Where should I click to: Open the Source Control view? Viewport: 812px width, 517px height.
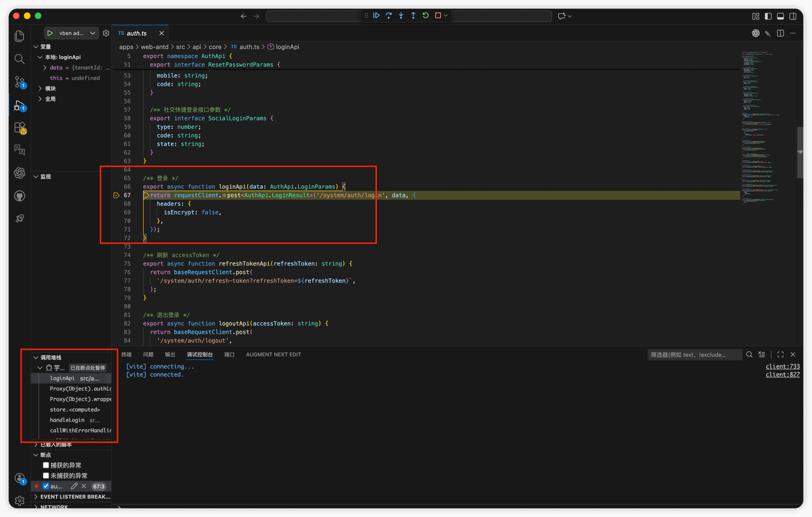click(19, 82)
